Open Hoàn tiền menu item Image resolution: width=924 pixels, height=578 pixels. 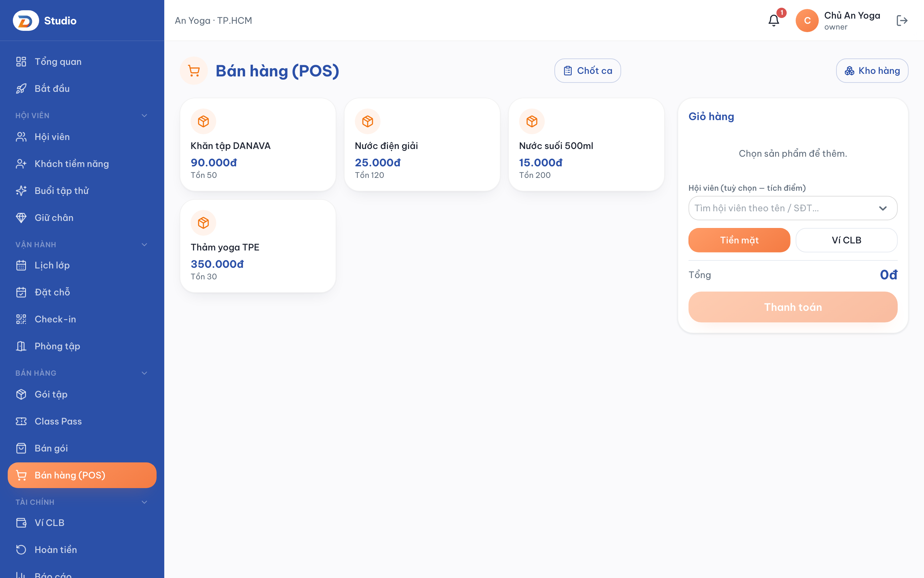coord(82,550)
